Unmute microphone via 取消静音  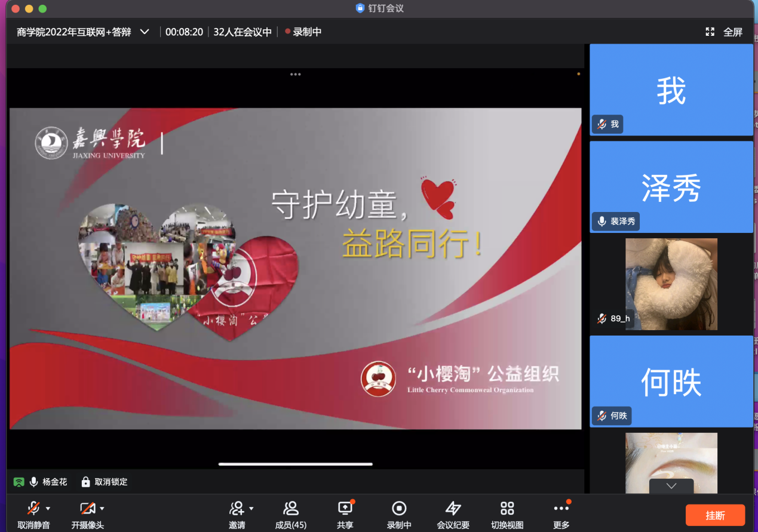(33, 509)
